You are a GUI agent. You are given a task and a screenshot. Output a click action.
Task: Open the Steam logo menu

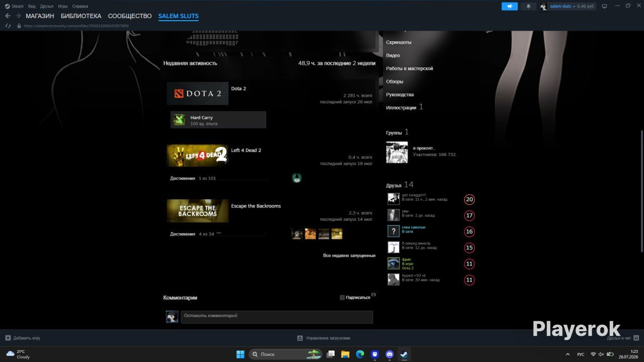point(14,6)
